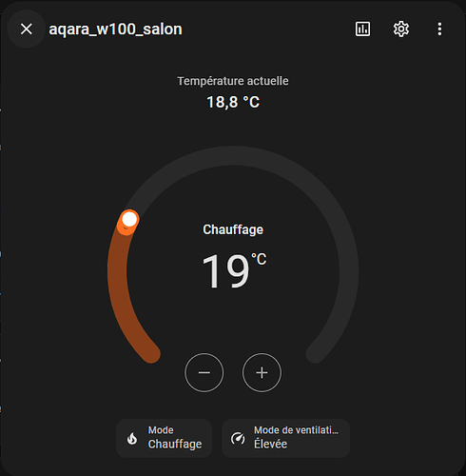Open the history graph icon
This screenshot has width=466, height=476.
pos(362,30)
